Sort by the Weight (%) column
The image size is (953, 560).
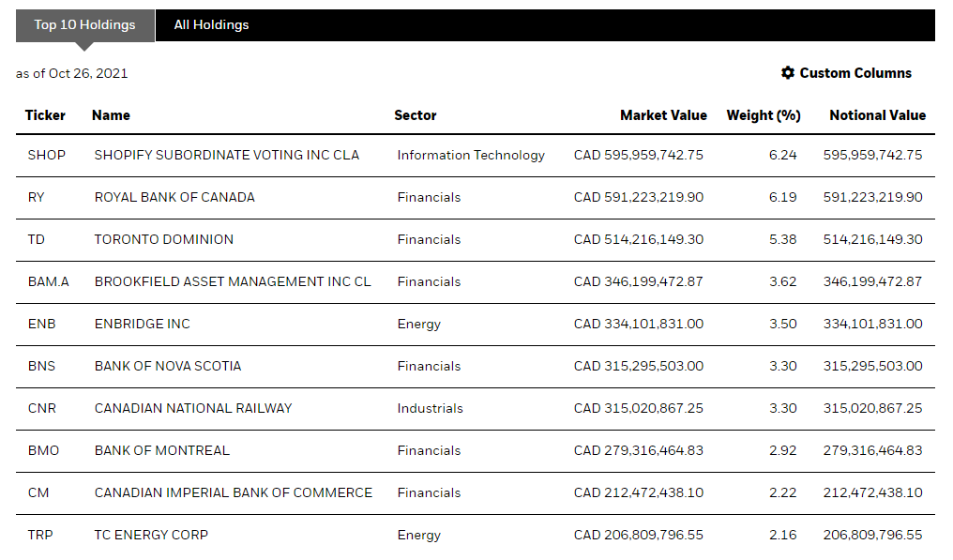[x=763, y=115]
